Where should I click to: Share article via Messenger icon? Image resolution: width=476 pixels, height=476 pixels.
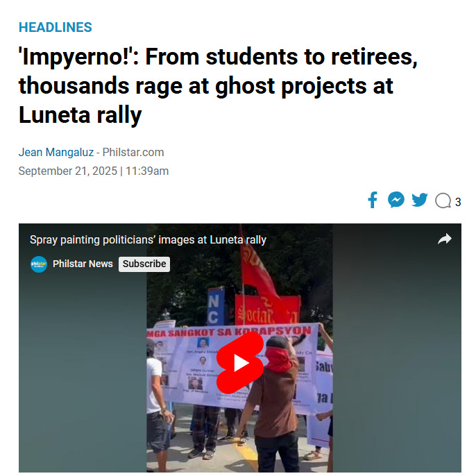coord(396,200)
